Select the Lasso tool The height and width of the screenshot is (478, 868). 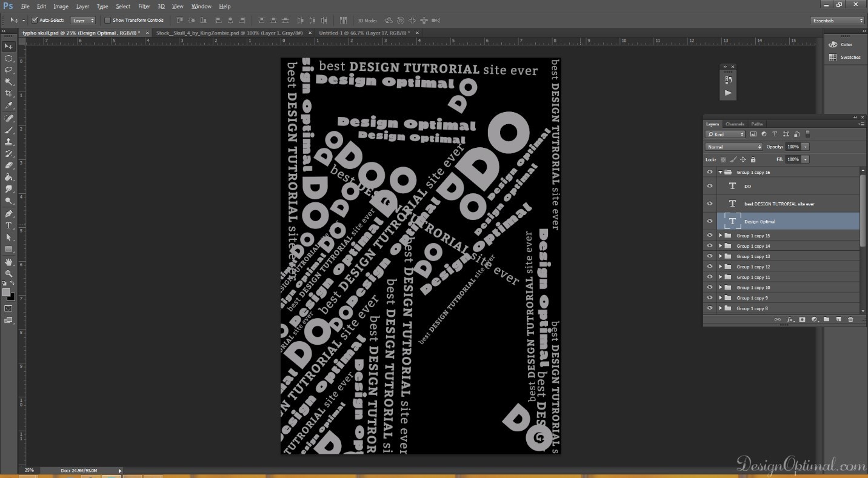(8, 70)
